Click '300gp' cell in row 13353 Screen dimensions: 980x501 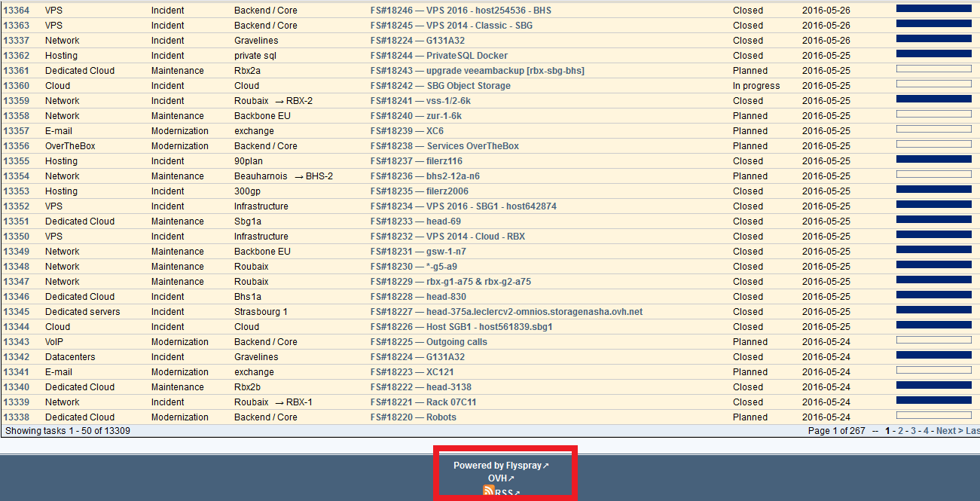coord(248,191)
